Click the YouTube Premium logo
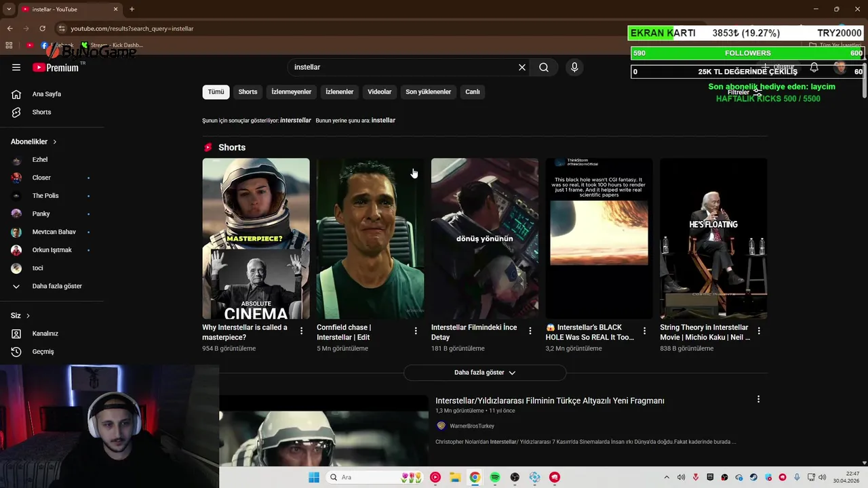Image resolution: width=868 pixels, height=488 pixels. tap(56, 67)
